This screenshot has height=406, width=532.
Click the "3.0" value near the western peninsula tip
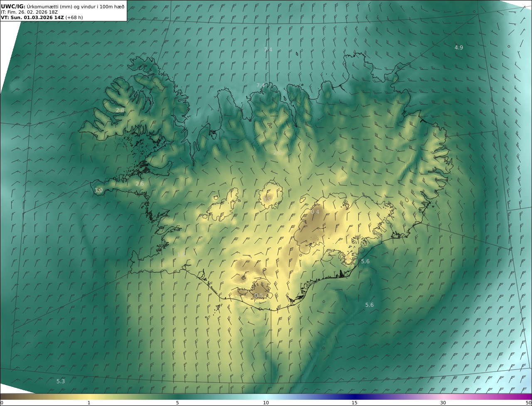99,191
